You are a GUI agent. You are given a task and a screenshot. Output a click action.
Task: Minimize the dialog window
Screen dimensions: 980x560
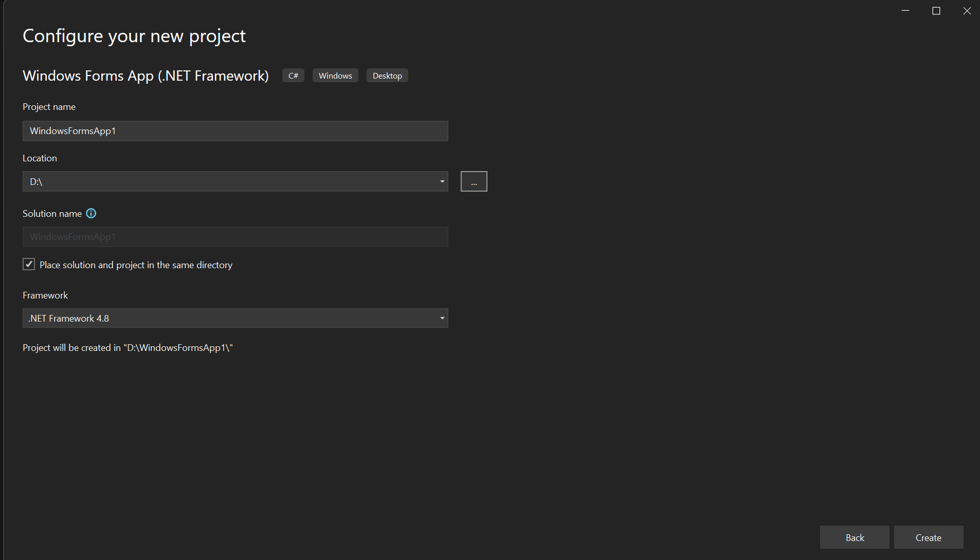click(x=905, y=11)
